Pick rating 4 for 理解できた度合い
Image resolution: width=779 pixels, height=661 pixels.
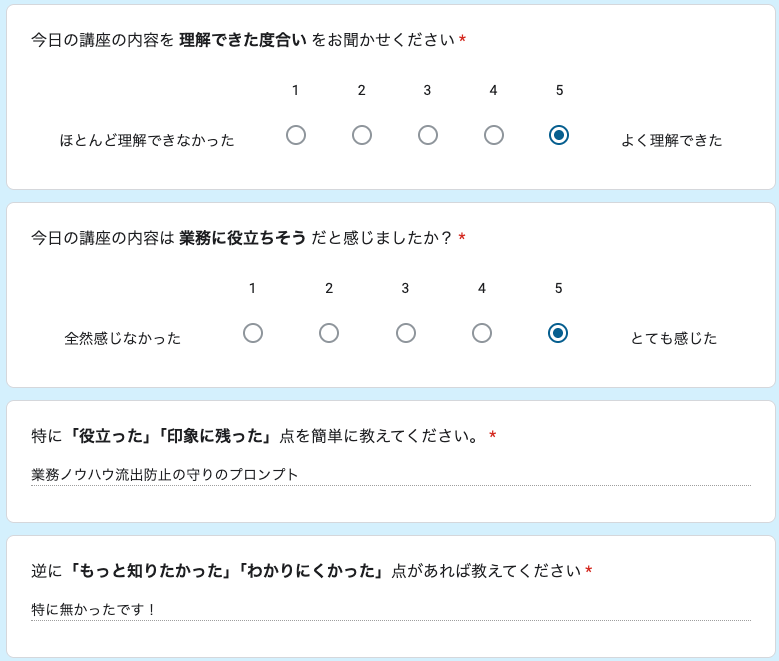pyautogui.click(x=494, y=135)
